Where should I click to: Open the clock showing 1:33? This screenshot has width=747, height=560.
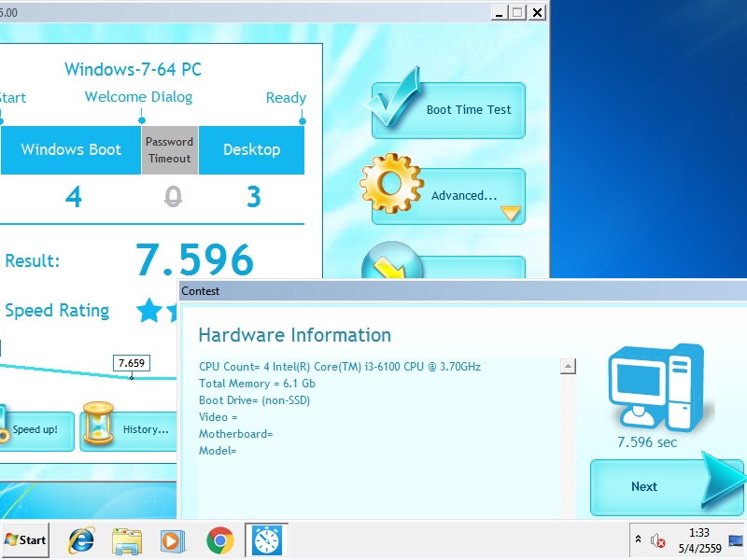coord(699,540)
